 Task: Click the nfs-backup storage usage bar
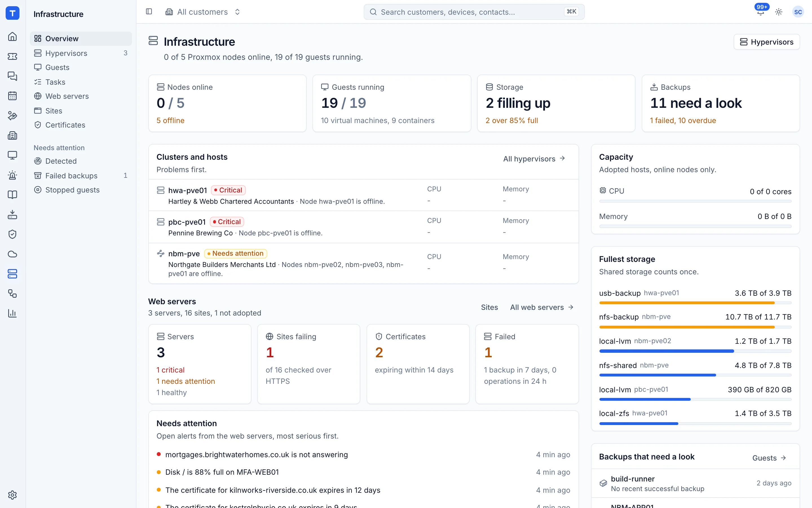695,327
